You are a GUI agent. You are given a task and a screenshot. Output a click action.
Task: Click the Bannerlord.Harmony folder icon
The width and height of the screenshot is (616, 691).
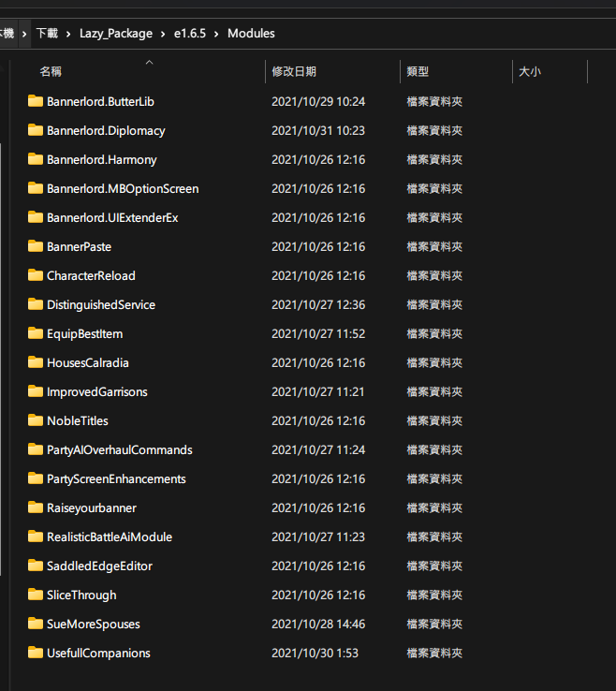point(36,159)
